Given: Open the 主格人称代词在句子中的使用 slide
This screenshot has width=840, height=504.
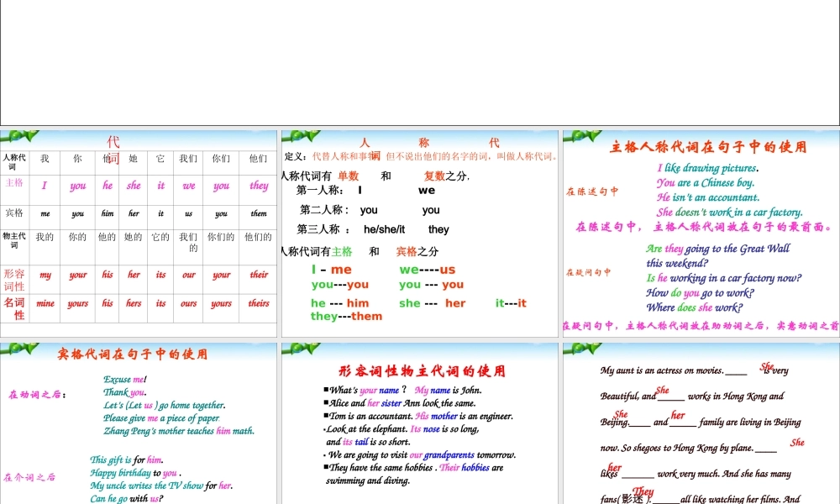Looking at the screenshot, I should coord(701,234).
